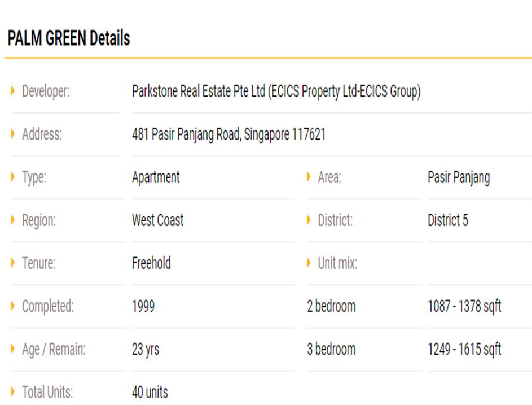Viewport: 532px width, 405px height.
Task: Expand the District row arrow
Action: click(x=309, y=220)
